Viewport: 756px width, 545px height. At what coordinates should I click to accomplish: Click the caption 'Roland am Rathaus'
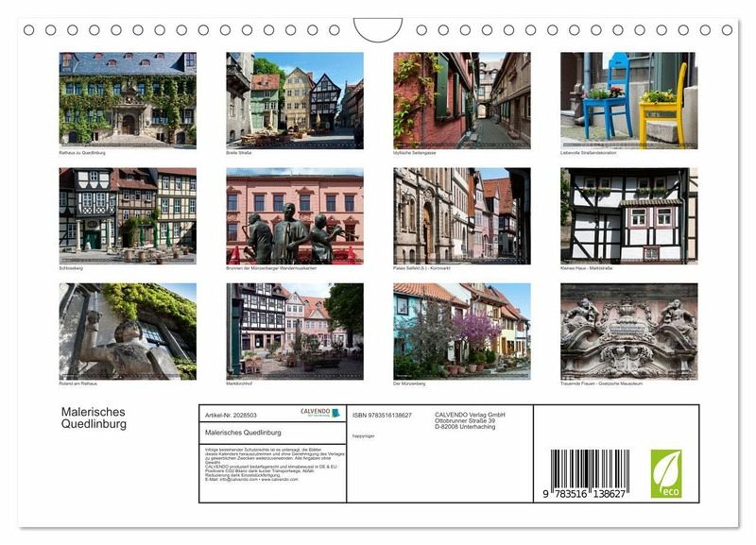coord(78,384)
